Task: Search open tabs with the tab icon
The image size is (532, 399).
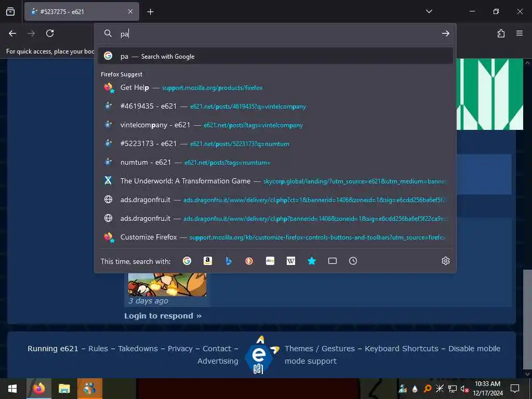Action: tap(332, 261)
